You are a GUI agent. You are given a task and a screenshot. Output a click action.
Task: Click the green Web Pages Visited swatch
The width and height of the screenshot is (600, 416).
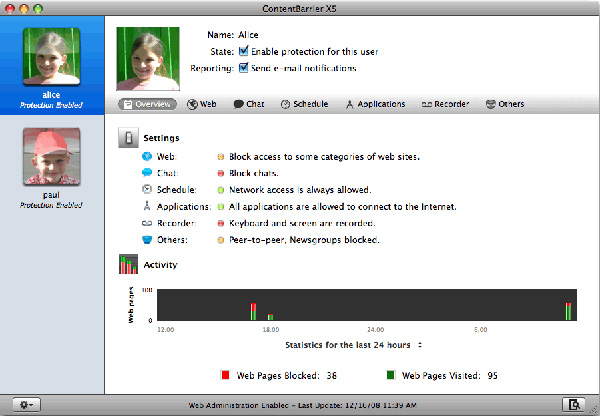pyautogui.click(x=390, y=375)
